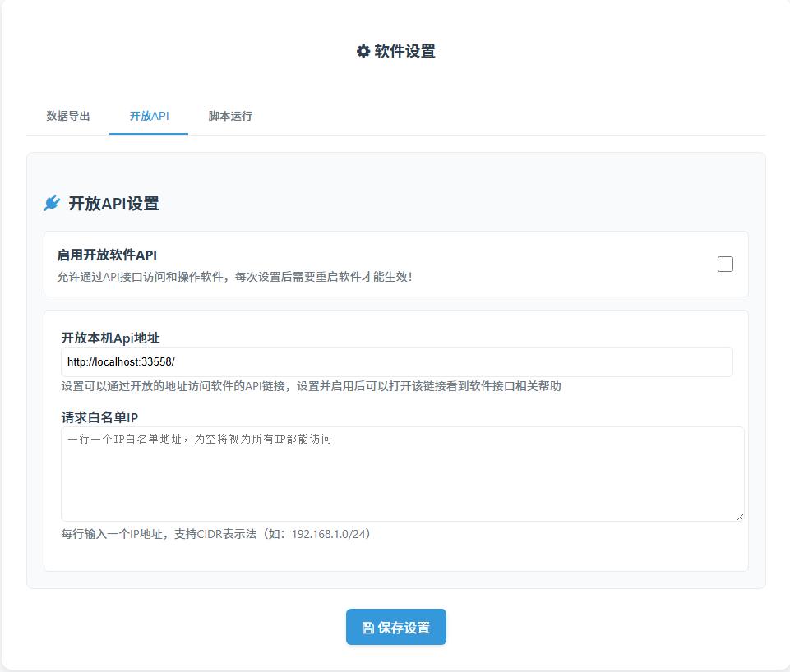Click the restart-required description under enable API
Image resolution: width=790 pixels, height=672 pixels.
pos(234,277)
